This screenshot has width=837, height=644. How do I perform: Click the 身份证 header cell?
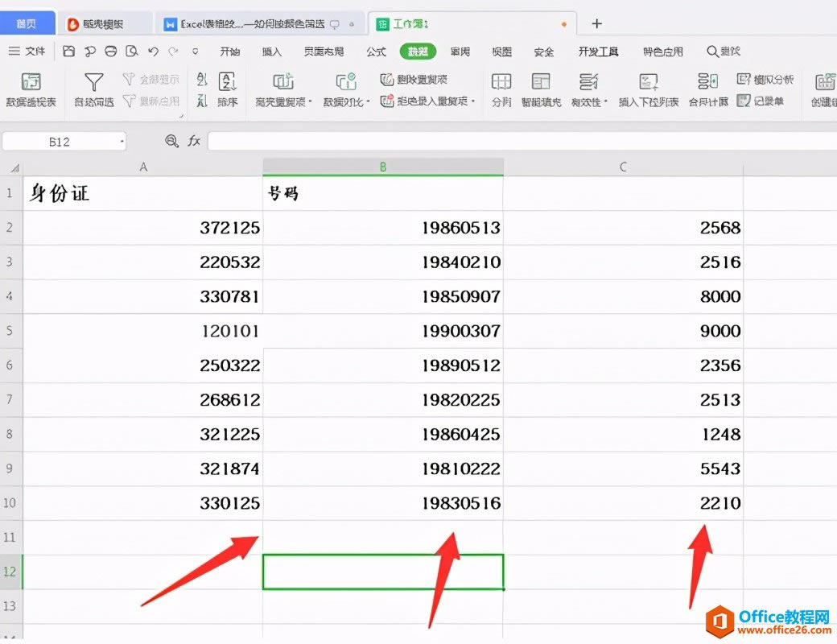pyautogui.click(x=143, y=192)
